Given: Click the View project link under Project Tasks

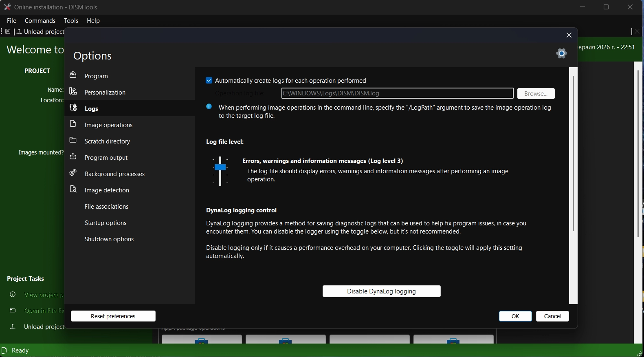Looking at the screenshot, I should (x=44, y=295).
